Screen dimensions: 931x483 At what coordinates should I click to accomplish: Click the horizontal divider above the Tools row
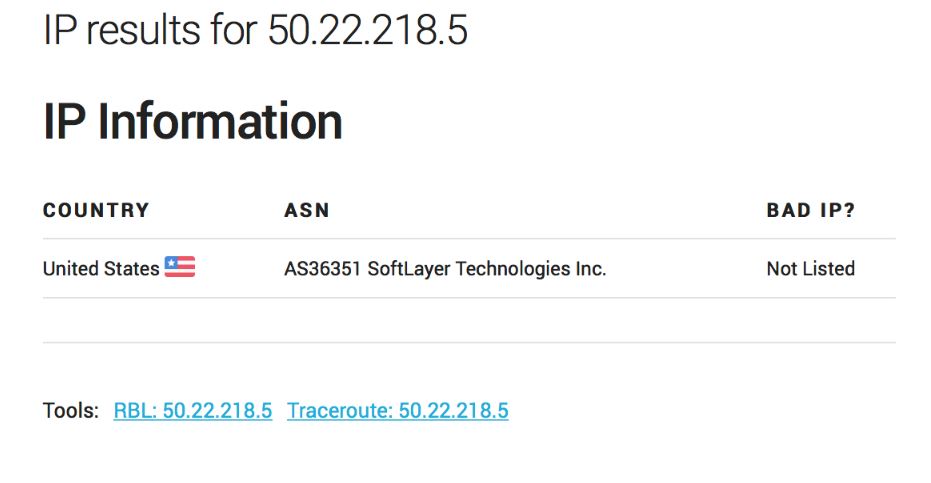469,342
